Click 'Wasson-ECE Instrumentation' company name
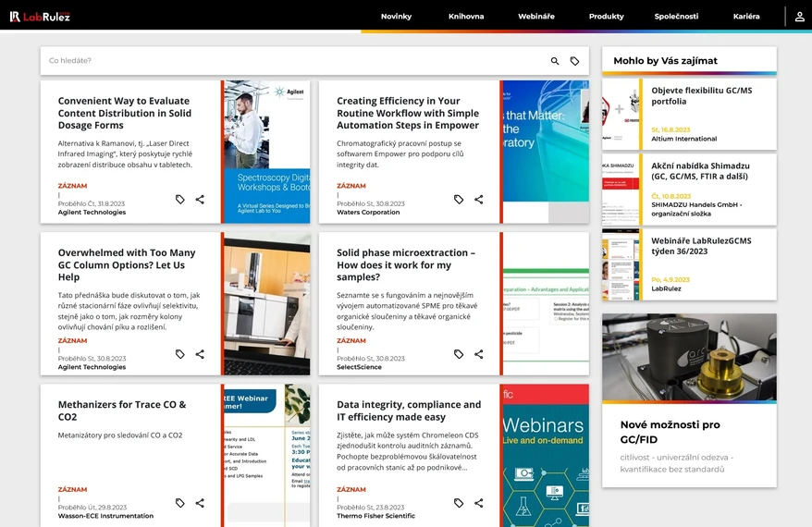The height and width of the screenshot is (527, 812). [105, 516]
